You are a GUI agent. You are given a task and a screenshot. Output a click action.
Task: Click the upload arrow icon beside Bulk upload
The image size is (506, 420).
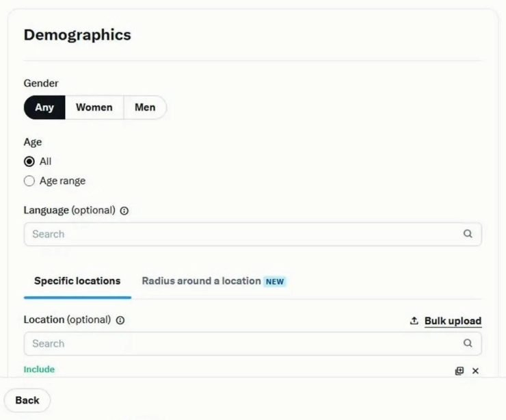[x=414, y=321]
